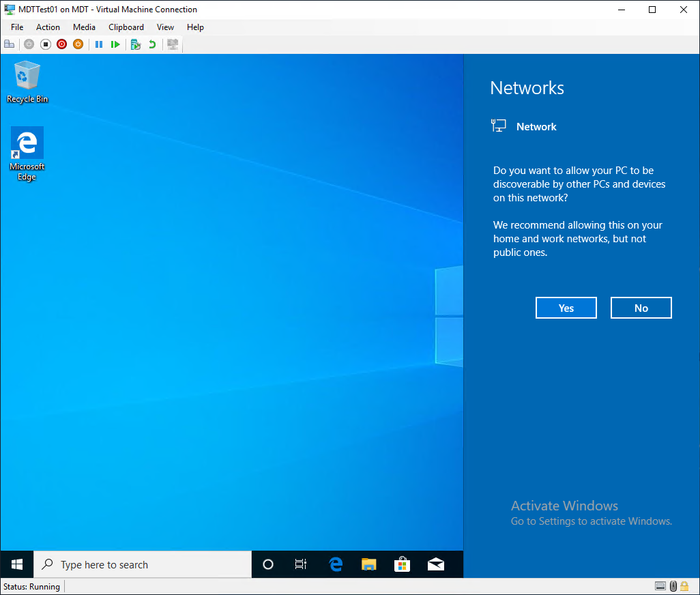This screenshot has height=595, width=700.
Task: Click the 'Networks' panel heading
Action: (x=527, y=88)
